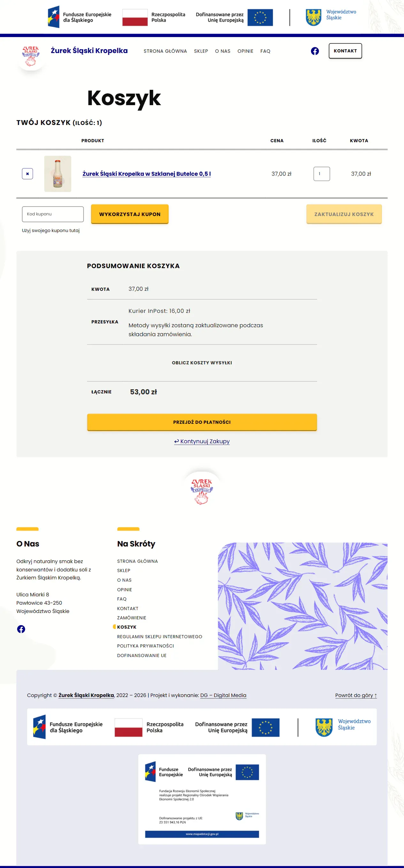Go to the FAQ header menu item
404x868 pixels.
[265, 51]
